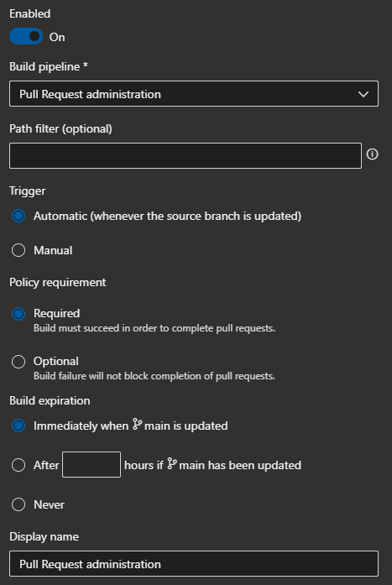Choose the Optional policy requirement

pyautogui.click(x=18, y=362)
